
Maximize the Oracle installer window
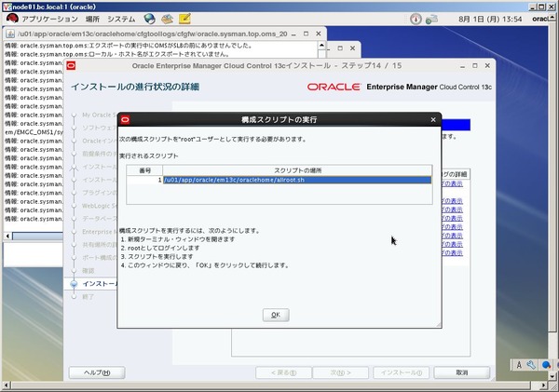coord(475,66)
